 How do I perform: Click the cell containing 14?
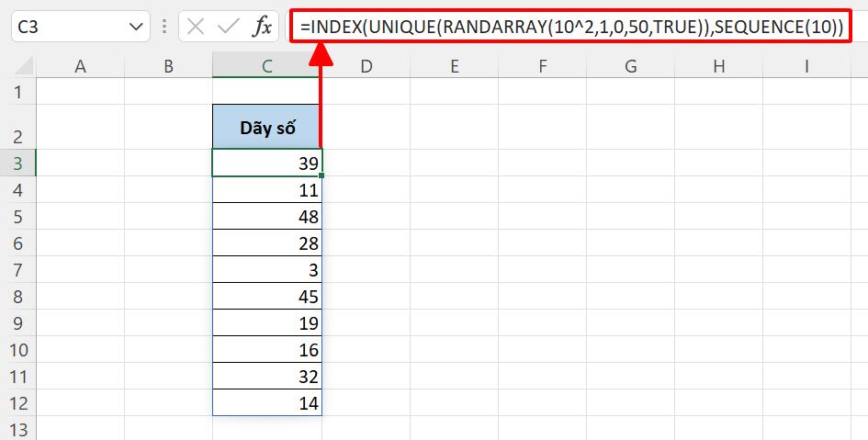[x=267, y=402]
